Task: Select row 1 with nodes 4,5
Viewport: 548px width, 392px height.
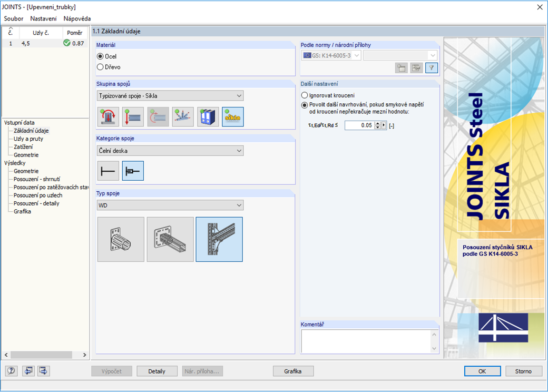Action: [x=45, y=43]
